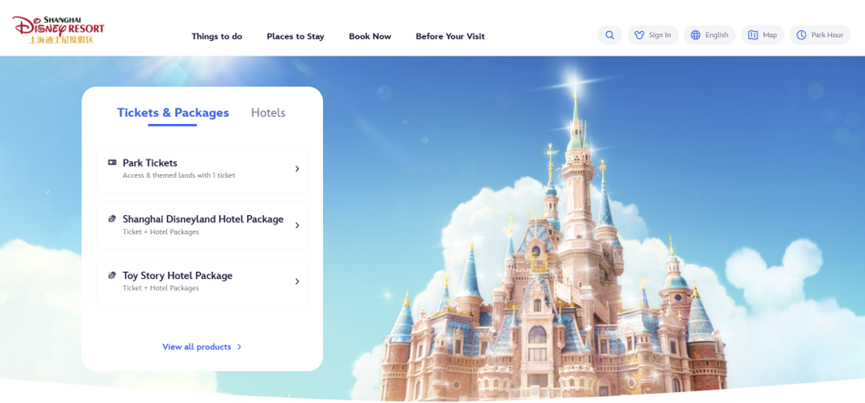
Task: Select the Shanghai Disneyland Hotel Package title
Action: tap(203, 219)
